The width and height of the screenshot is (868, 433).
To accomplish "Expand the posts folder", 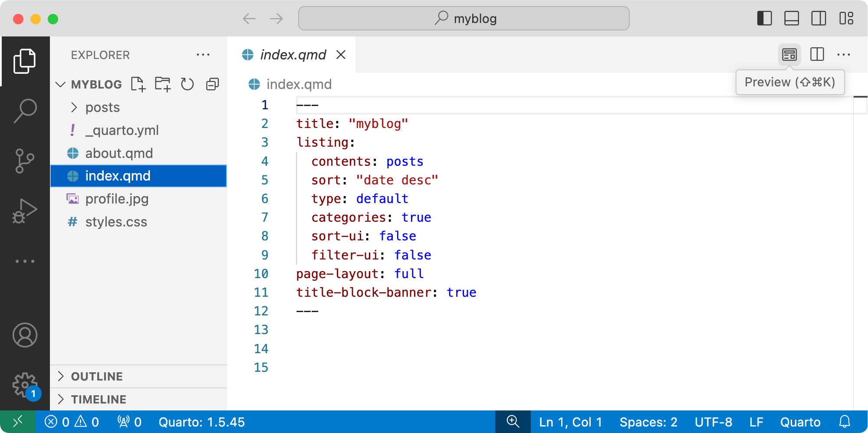I will pyautogui.click(x=102, y=108).
